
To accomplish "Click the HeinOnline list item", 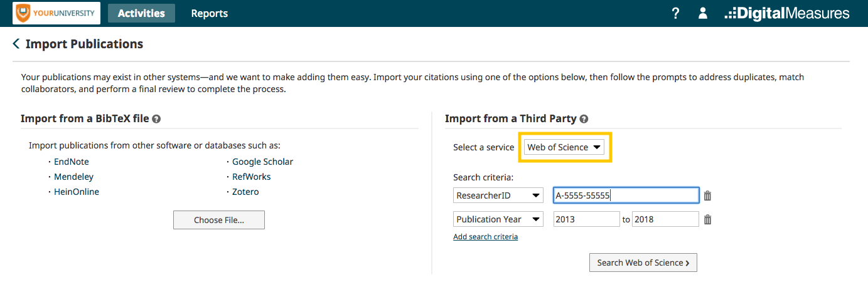I will (x=76, y=192).
